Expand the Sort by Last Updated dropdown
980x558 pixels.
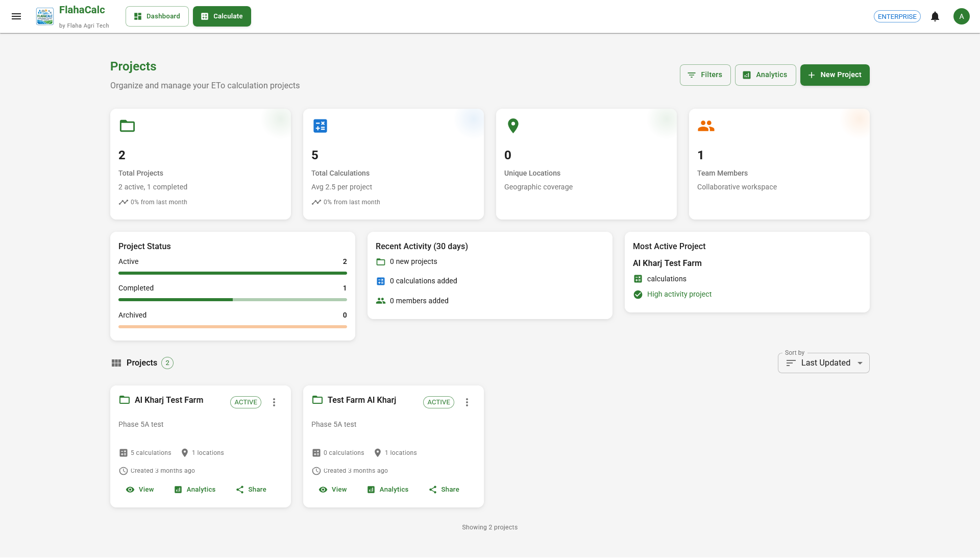(x=824, y=363)
